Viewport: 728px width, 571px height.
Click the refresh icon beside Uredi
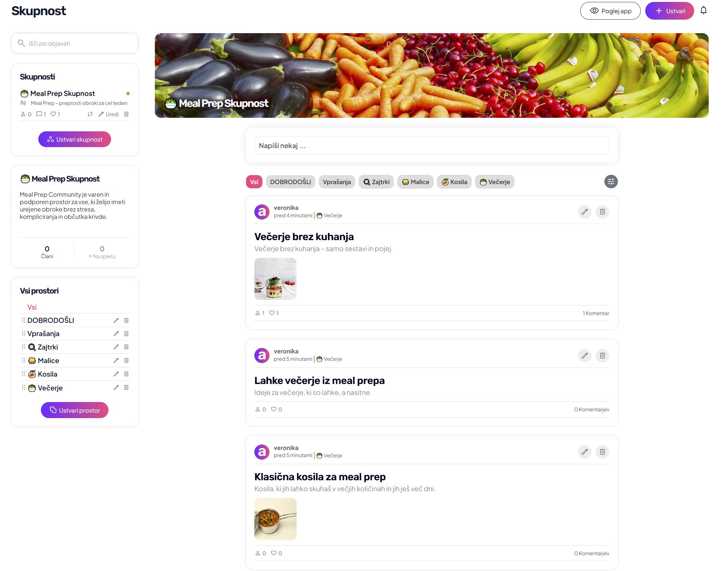point(90,114)
